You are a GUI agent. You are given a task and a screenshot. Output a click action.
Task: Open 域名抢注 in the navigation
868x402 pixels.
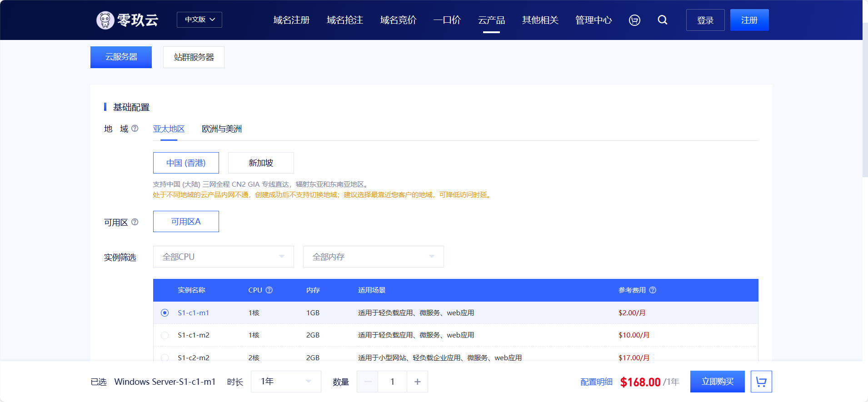345,20
